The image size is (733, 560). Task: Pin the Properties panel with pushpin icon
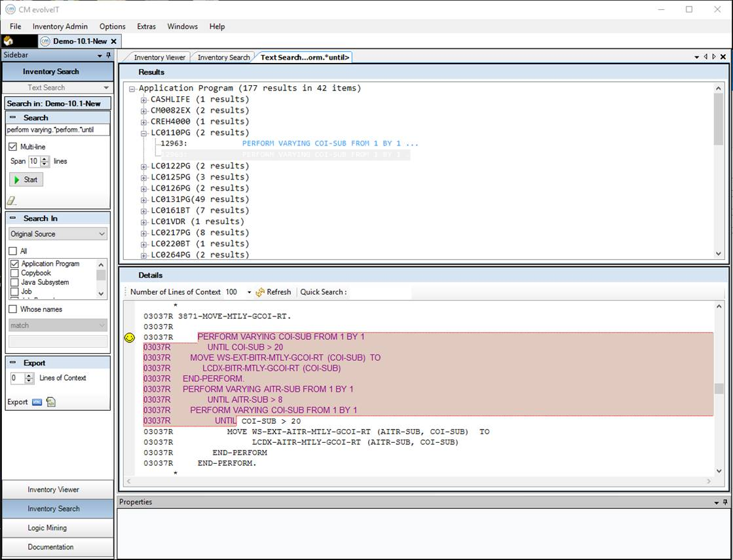click(724, 502)
